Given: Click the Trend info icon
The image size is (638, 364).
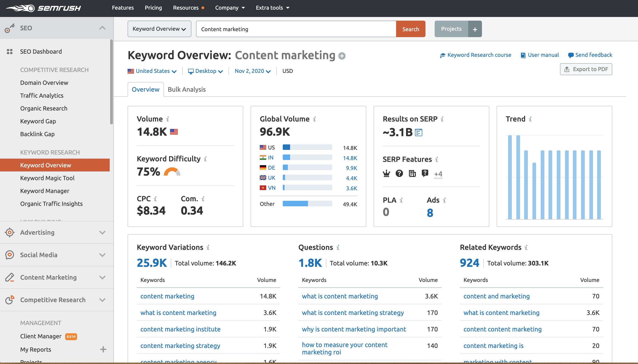Looking at the screenshot, I should click(x=530, y=119).
